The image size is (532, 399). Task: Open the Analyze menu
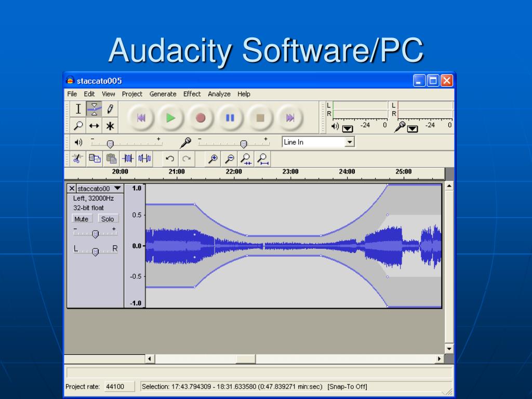(219, 94)
